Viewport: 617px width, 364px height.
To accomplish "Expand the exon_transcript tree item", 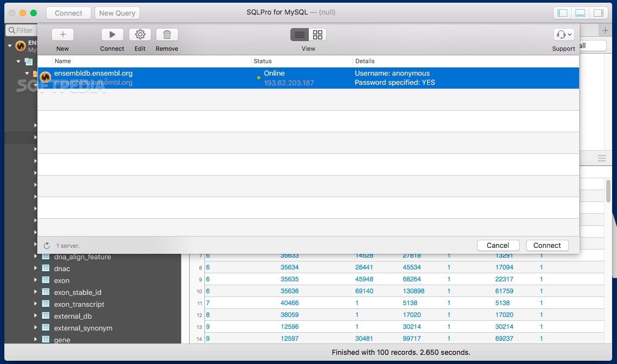I will (x=36, y=304).
